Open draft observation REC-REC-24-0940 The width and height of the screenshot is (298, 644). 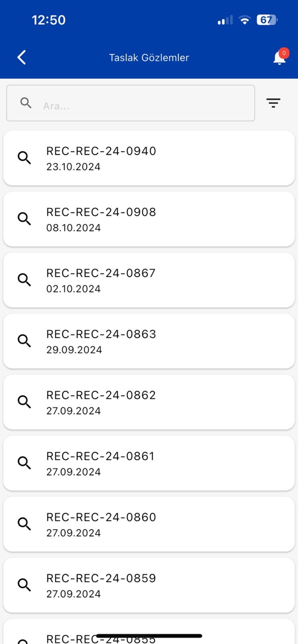pyautogui.click(x=149, y=158)
